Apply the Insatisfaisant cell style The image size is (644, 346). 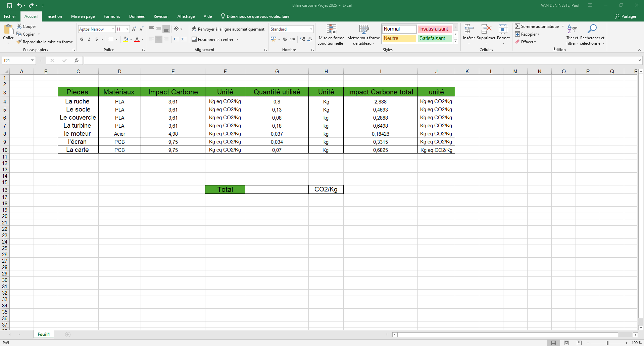tap(434, 29)
